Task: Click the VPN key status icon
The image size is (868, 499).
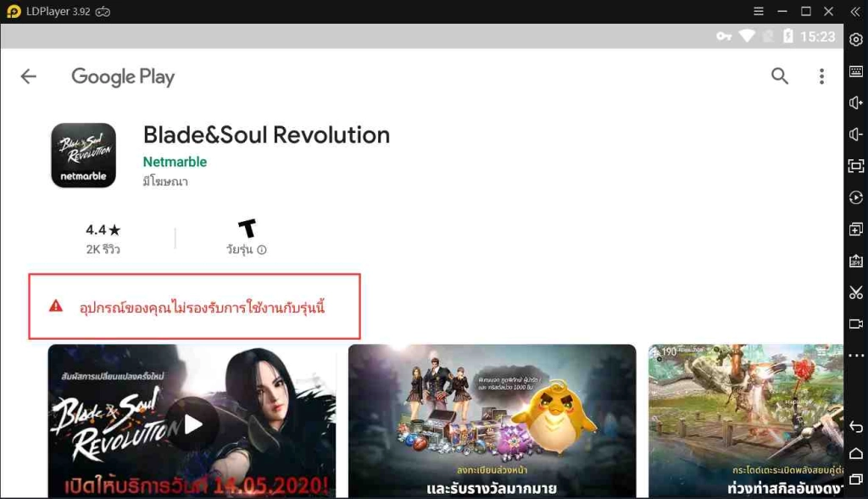Action: click(724, 36)
